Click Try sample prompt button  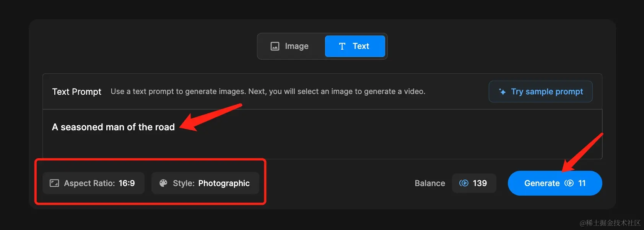tap(540, 92)
